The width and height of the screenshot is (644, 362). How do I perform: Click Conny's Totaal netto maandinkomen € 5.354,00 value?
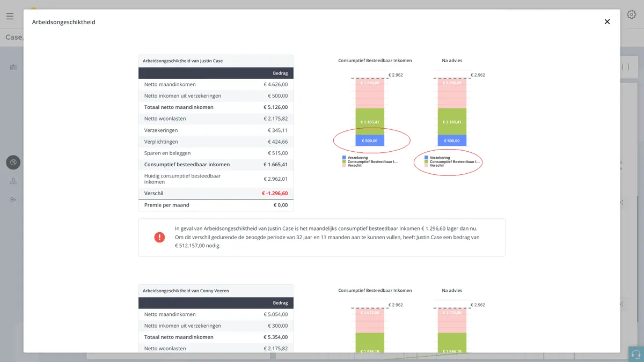pyautogui.click(x=275, y=337)
